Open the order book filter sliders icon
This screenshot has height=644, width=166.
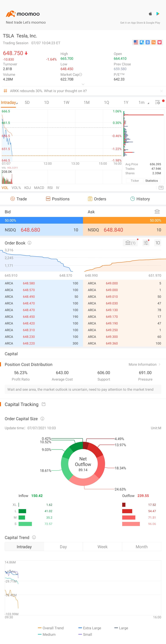click(x=146, y=243)
